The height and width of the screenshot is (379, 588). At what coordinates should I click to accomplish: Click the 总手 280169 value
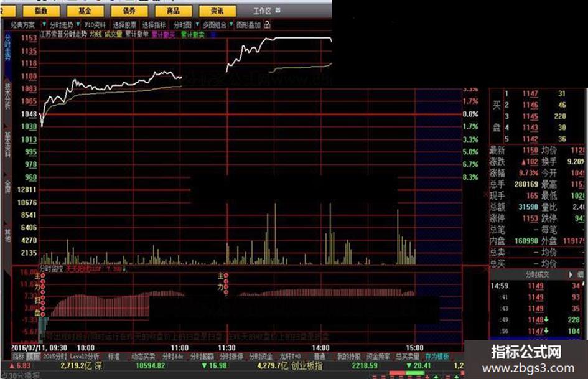[526, 184]
